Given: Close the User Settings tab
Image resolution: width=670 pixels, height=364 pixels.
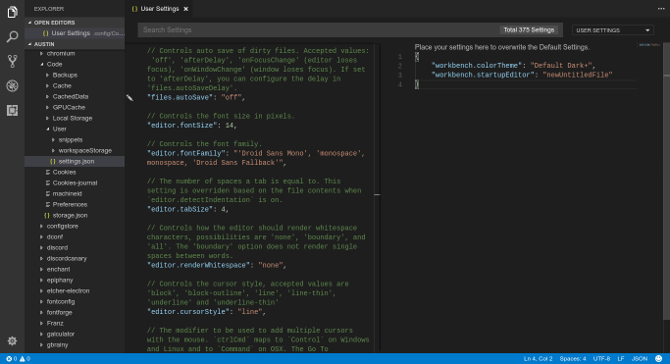Looking at the screenshot, I should 186,9.
